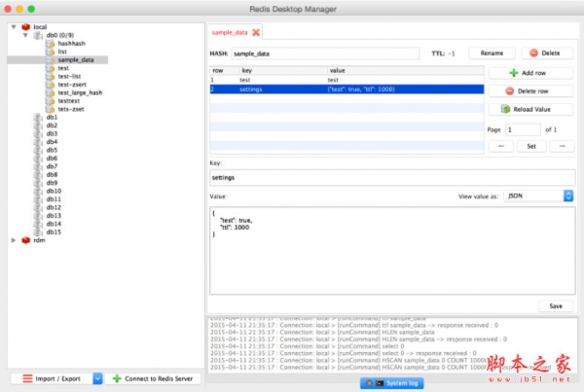Click the red Delete key icon
This screenshot has height=392, width=584.
click(x=533, y=53)
